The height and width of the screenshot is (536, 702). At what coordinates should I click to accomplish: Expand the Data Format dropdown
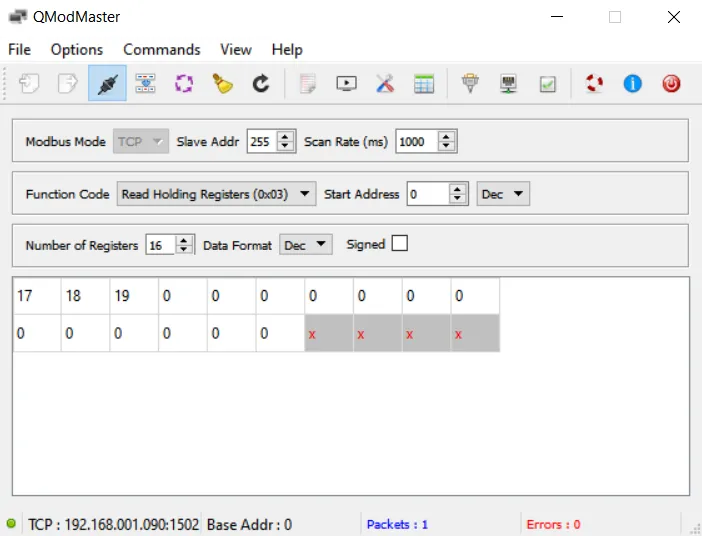click(x=306, y=245)
